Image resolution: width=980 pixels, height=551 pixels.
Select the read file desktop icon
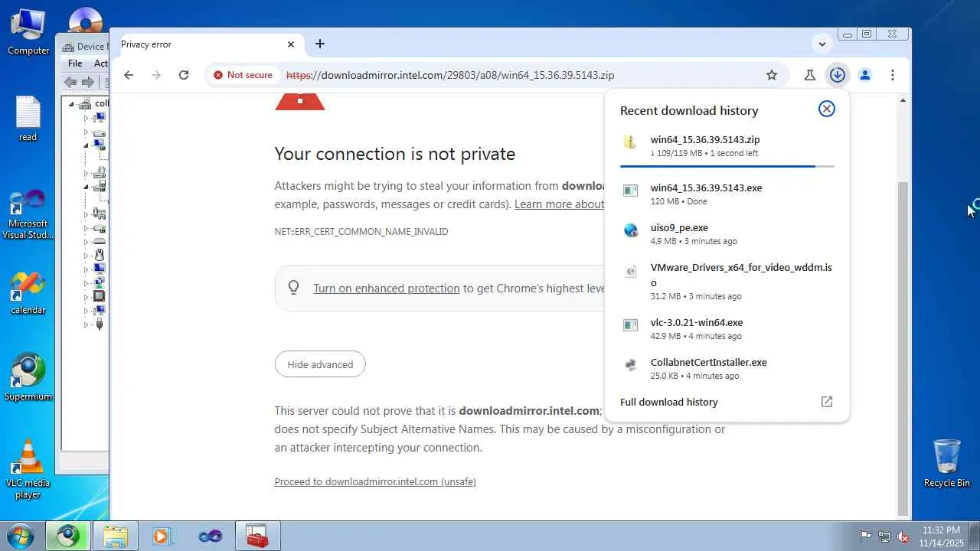pos(28,119)
